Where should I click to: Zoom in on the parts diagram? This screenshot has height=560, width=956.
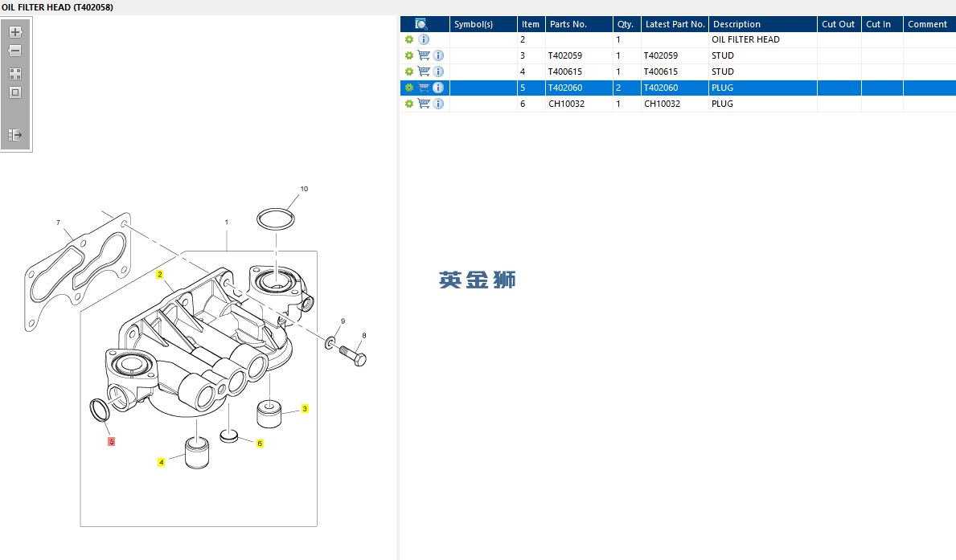tap(15, 32)
